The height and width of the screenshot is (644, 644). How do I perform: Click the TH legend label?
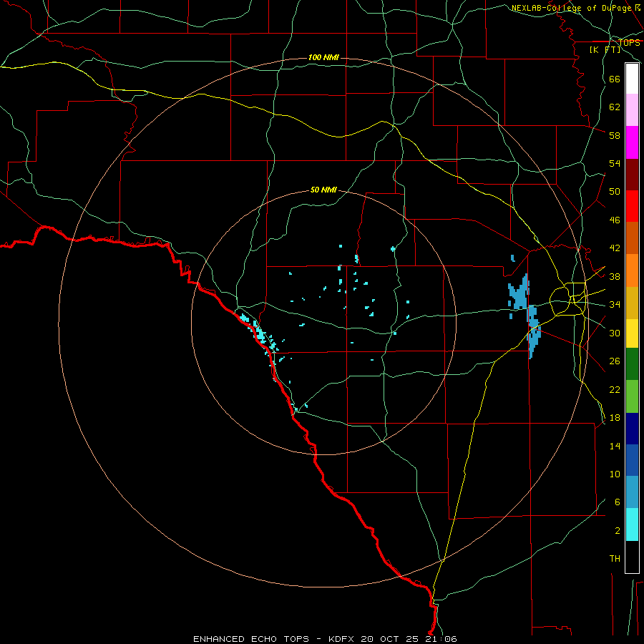point(615,559)
